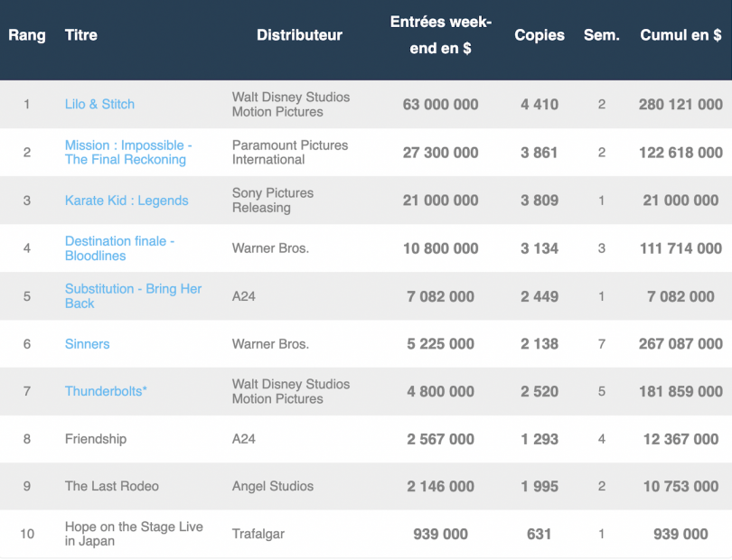Click the Friendship title in row 8

pos(96,439)
